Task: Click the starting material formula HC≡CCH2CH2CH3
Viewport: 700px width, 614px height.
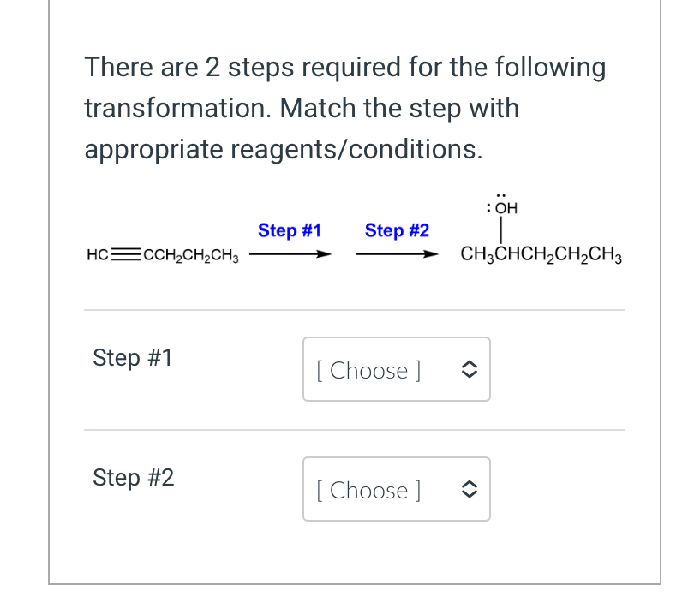Action: click(163, 254)
